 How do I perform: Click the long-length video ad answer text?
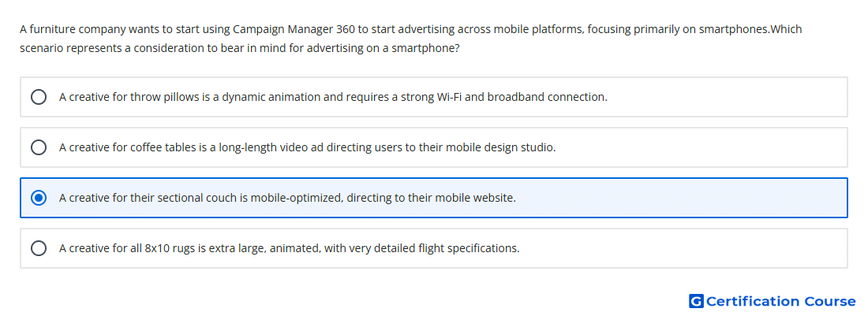(x=307, y=147)
